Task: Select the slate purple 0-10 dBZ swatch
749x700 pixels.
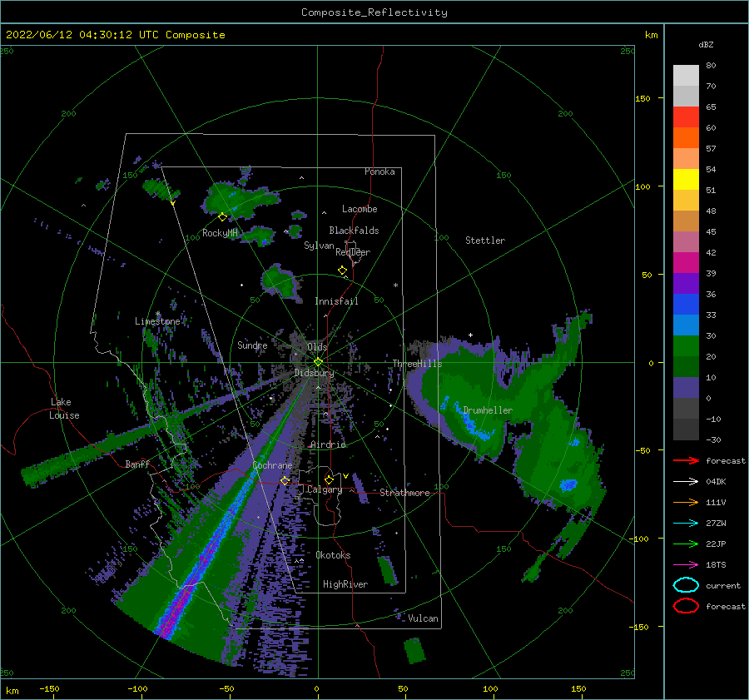Action: [686, 388]
